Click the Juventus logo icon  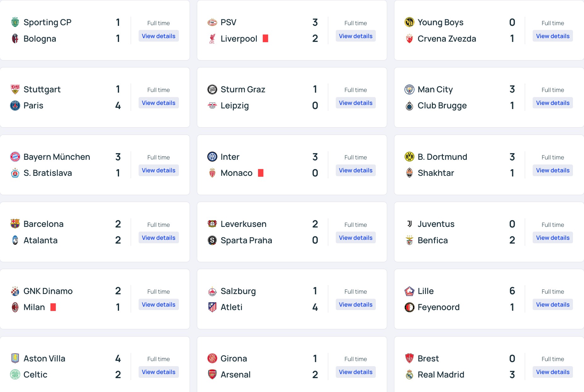click(409, 224)
